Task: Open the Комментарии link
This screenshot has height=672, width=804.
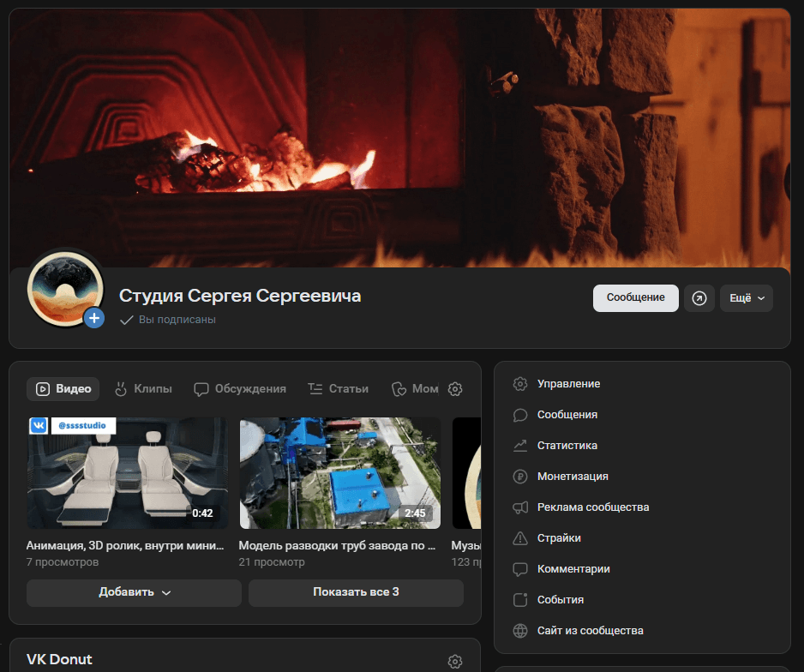Action: 573,569
